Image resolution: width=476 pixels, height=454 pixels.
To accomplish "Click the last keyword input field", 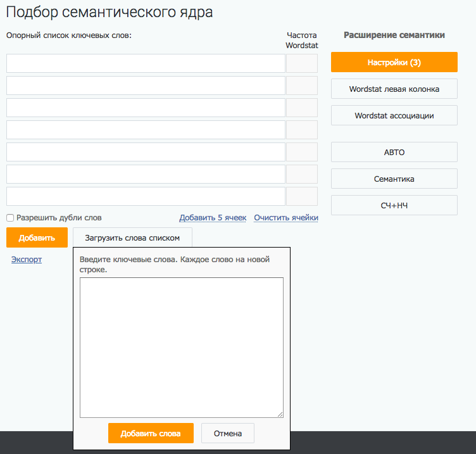I will coord(146,196).
